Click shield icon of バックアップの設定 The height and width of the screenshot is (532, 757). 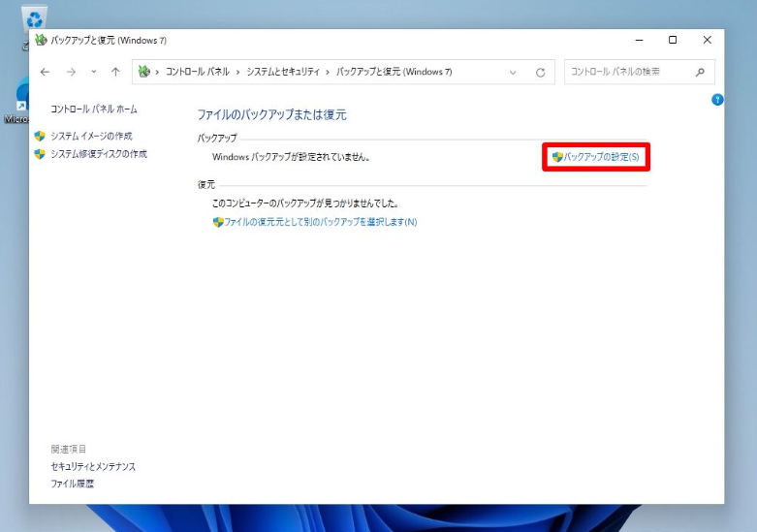click(x=557, y=157)
